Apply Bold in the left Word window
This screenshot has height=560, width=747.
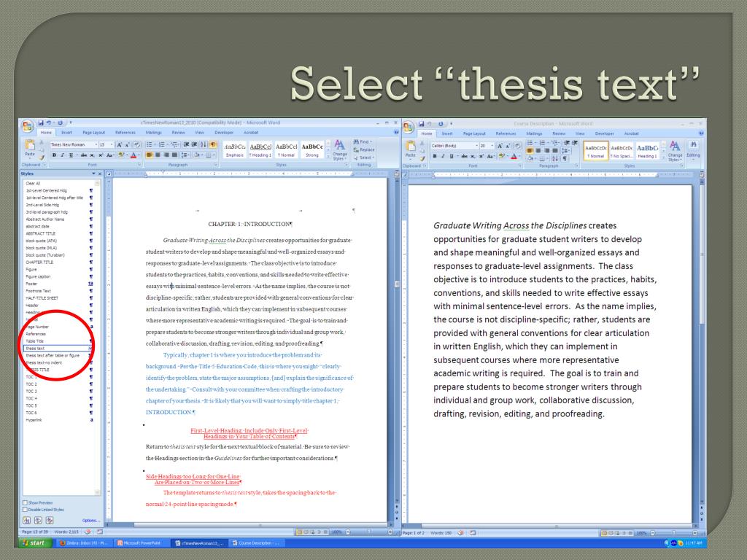pyautogui.click(x=54, y=155)
